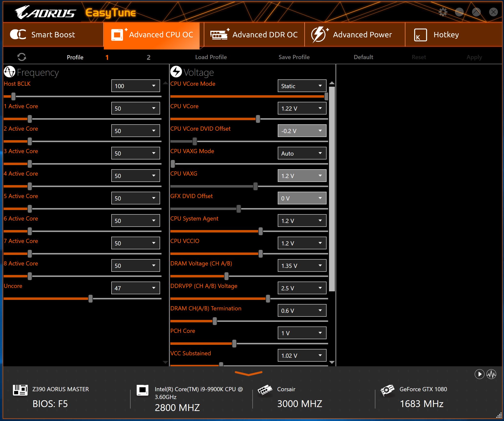Click the up-arrow collapse window button
Viewport: 504px width, 421px height.
click(476, 12)
